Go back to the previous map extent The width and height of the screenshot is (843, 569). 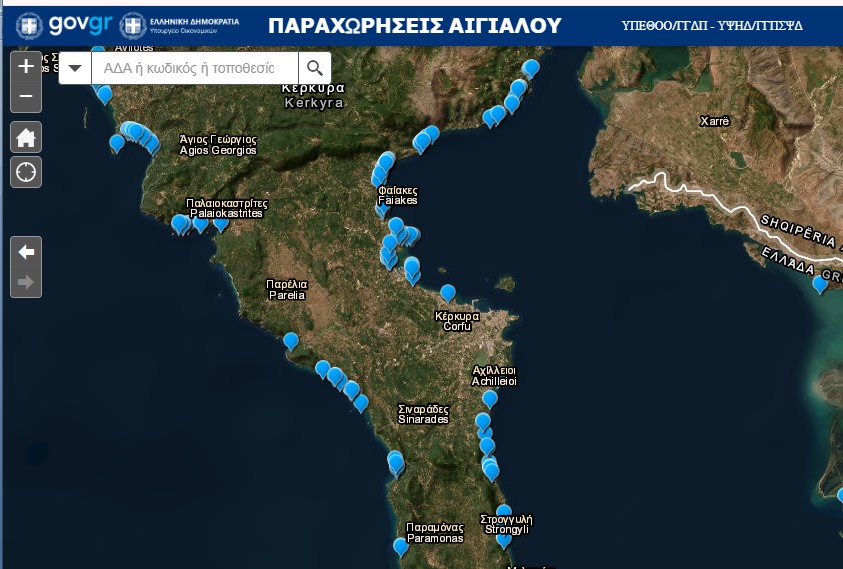26,252
